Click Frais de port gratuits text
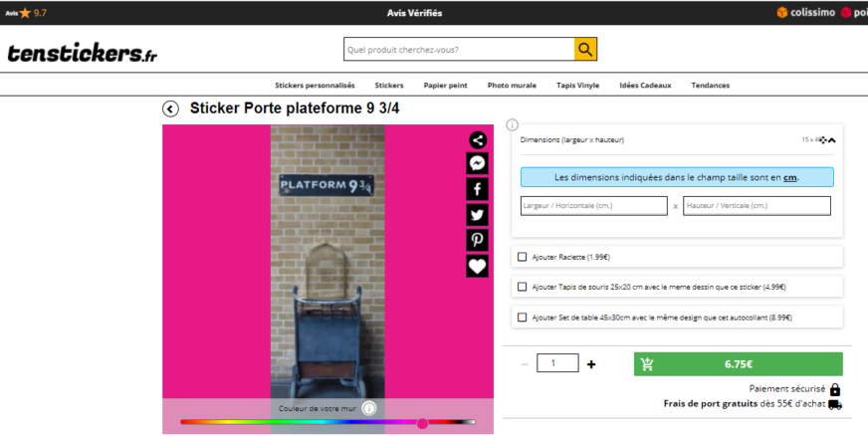 click(x=711, y=404)
